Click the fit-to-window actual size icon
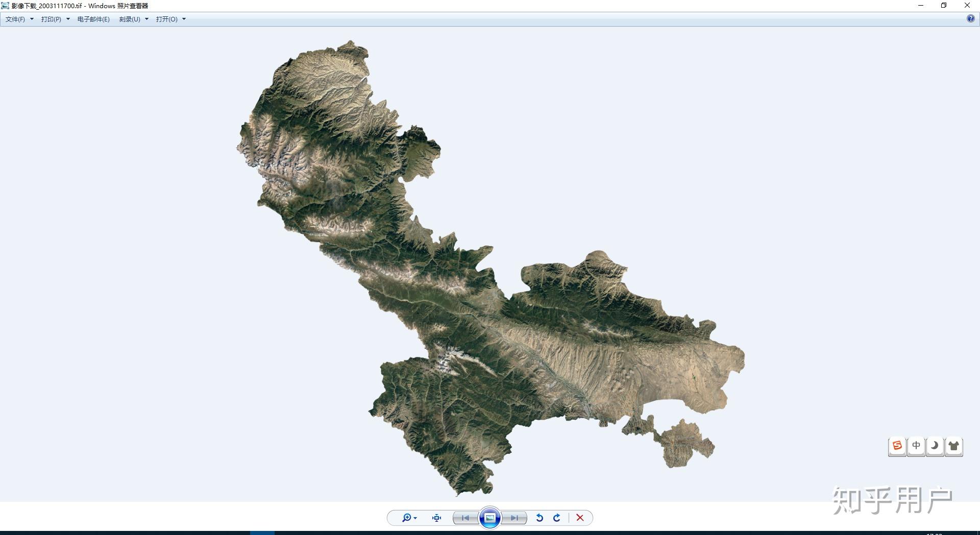This screenshot has width=980, height=535. [436, 518]
